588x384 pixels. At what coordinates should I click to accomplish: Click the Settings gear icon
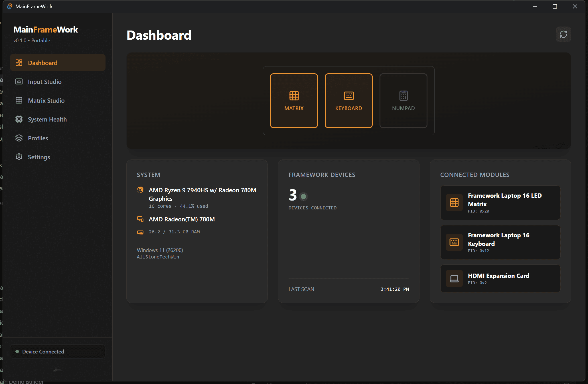(x=19, y=157)
